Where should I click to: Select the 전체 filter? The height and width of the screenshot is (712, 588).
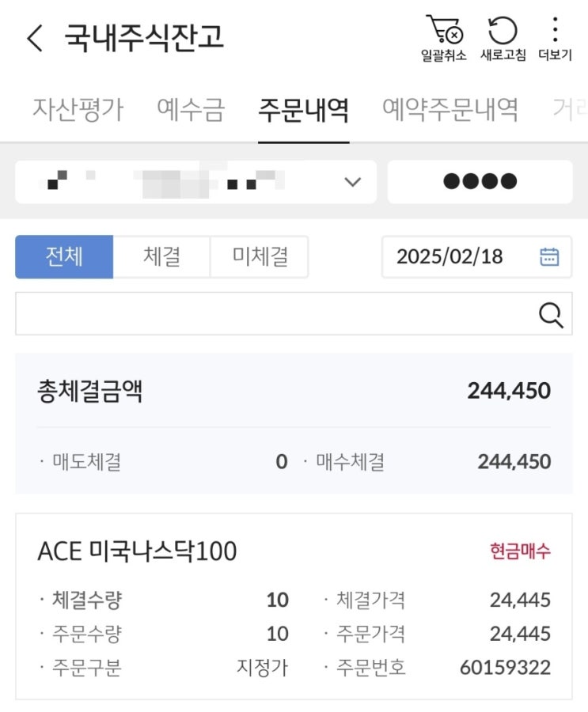(64, 257)
